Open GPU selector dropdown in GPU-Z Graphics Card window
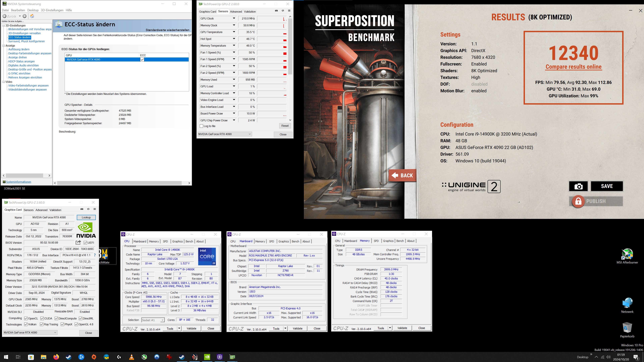 [x=30, y=333]
